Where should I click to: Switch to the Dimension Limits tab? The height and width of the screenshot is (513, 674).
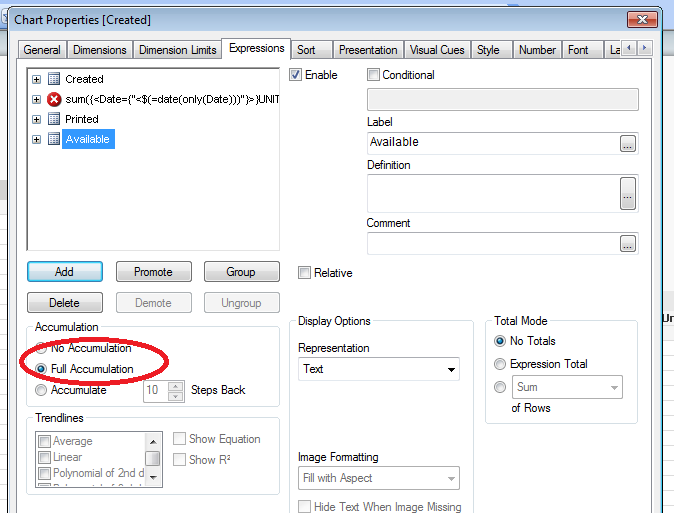click(178, 50)
